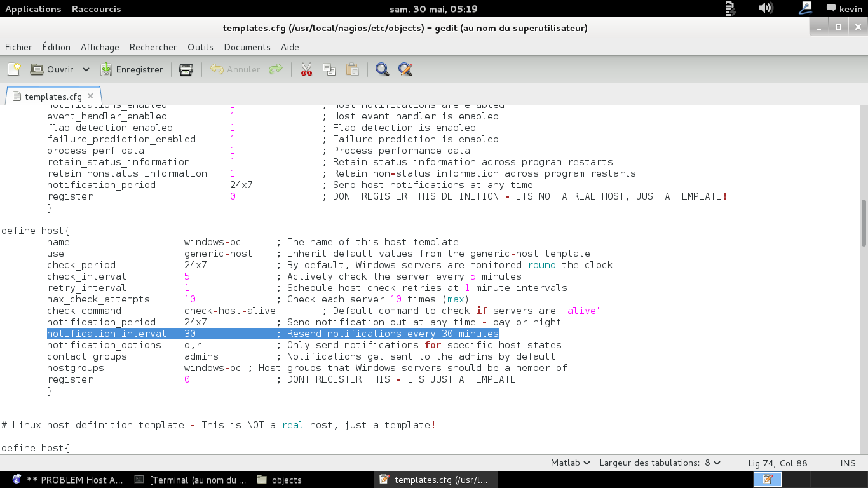Click the 'event_handler_enabled' directive

pos(107,116)
